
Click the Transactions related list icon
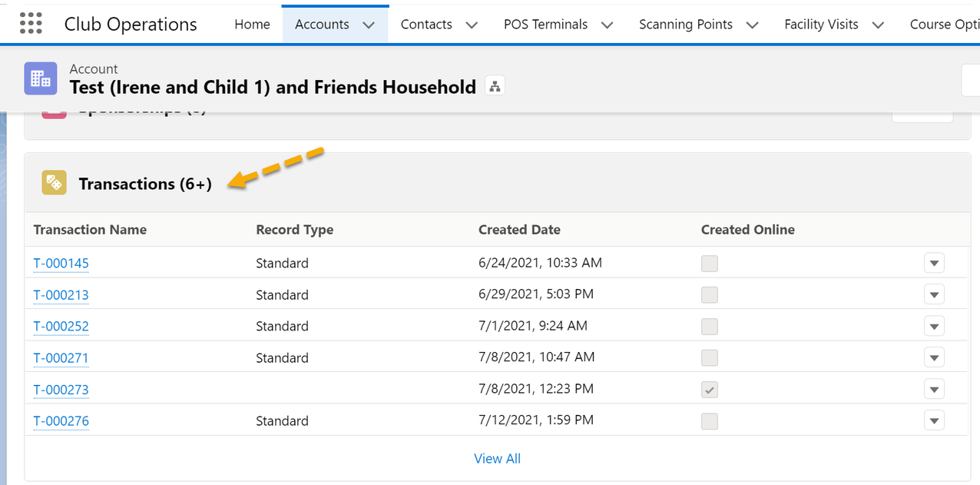[54, 183]
